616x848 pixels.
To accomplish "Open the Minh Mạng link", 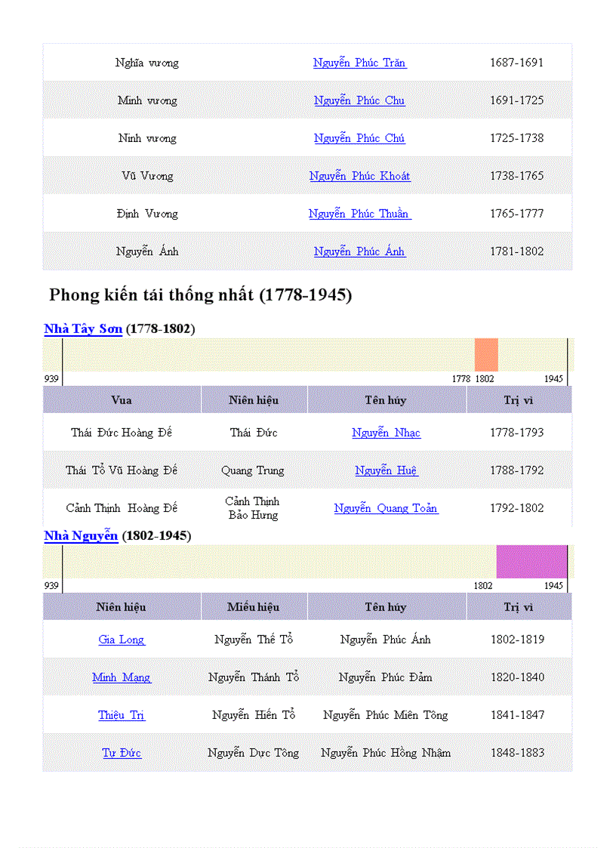I will pos(122,677).
